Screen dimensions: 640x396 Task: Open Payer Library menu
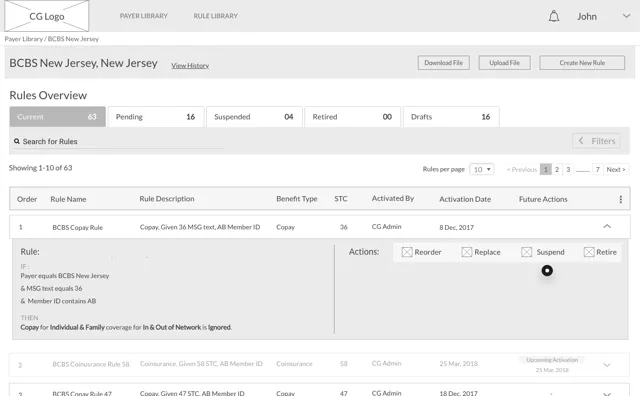tap(144, 16)
